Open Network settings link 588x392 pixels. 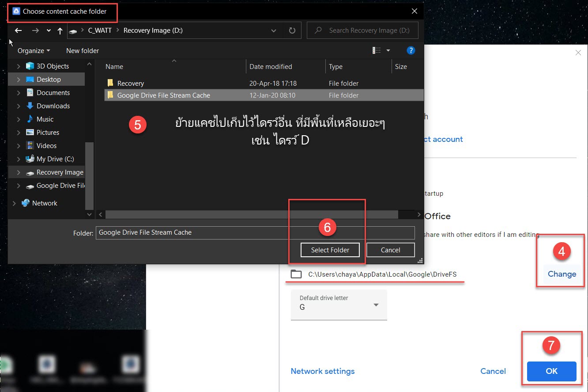pos(323,371)
